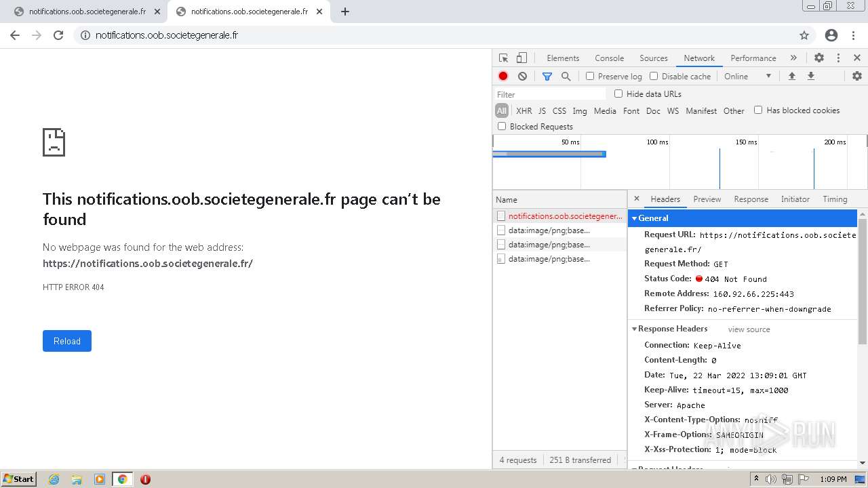Open the Chrome profile avatar
868x488 pixels.
coord(831,35)
